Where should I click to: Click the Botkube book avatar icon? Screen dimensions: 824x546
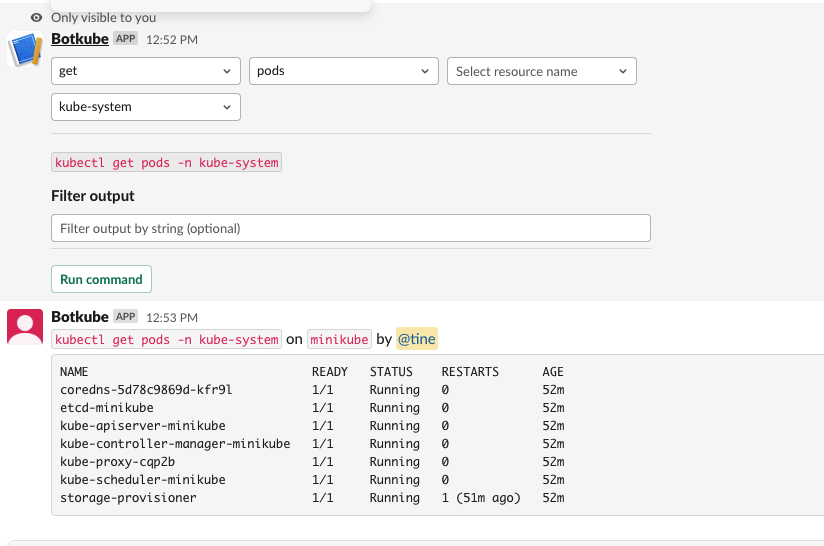(x=25, y=49)
